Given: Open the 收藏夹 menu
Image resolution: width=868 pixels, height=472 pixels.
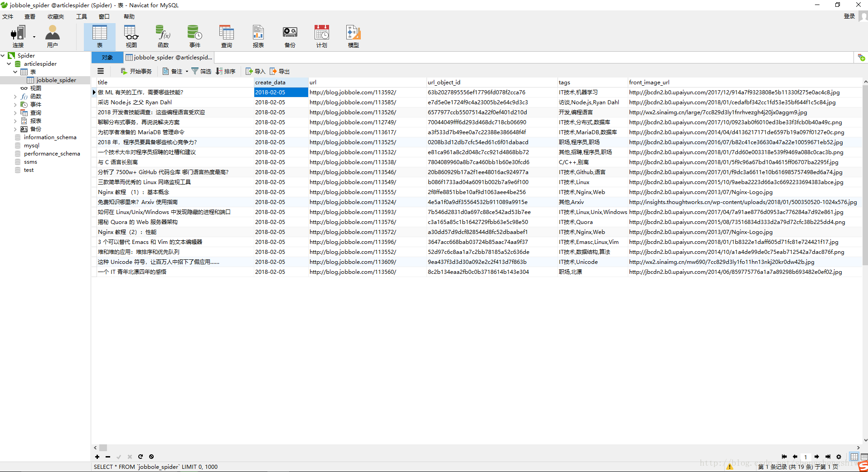Looking at the screenshot, I should (56, 16).
